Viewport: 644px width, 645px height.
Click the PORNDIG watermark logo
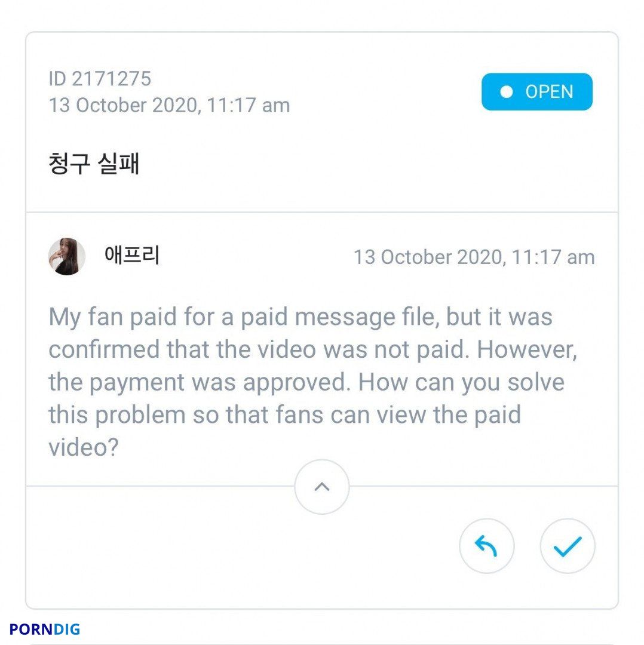click(44, 629)
